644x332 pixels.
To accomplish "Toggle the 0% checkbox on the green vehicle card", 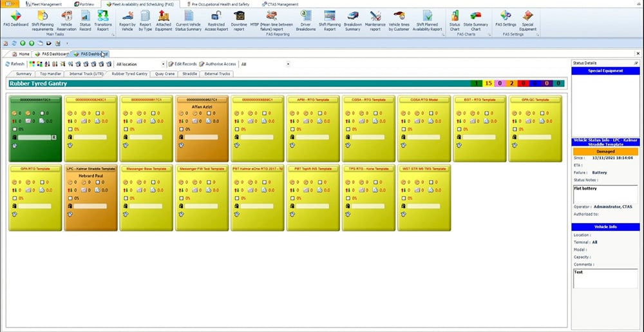I will (14, 129).
